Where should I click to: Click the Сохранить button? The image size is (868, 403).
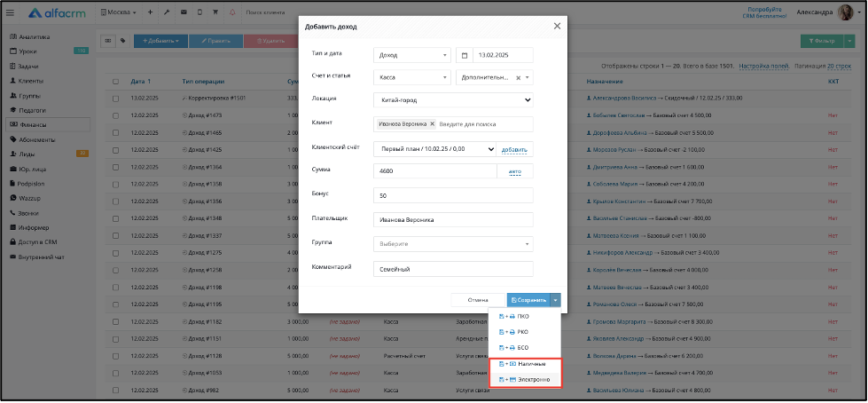pyautogui.click(x=528, y=300)
